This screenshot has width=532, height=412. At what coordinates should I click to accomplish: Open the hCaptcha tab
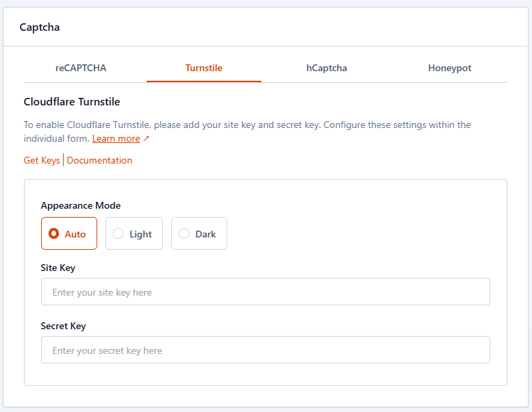pyautogui.click(x=327, y=68)
